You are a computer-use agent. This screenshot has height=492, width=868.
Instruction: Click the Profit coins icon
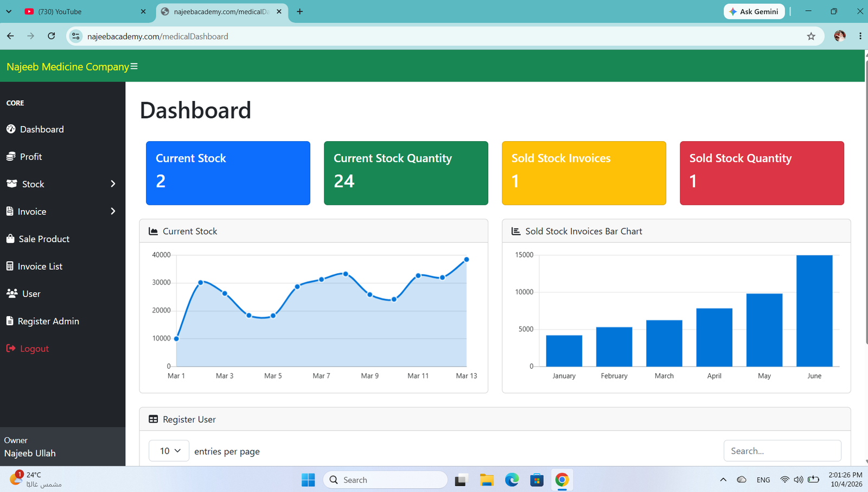11,156
